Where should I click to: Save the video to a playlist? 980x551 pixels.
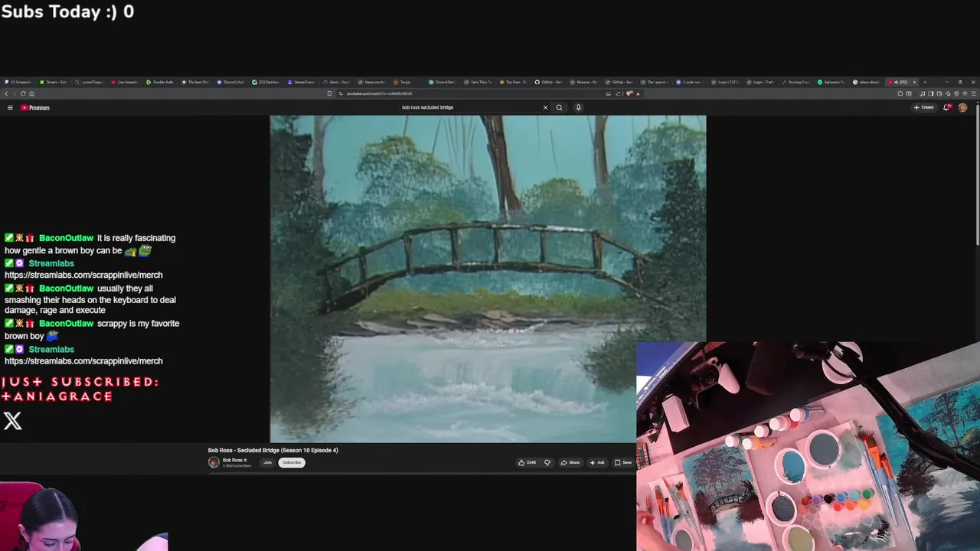coord(623,462)
